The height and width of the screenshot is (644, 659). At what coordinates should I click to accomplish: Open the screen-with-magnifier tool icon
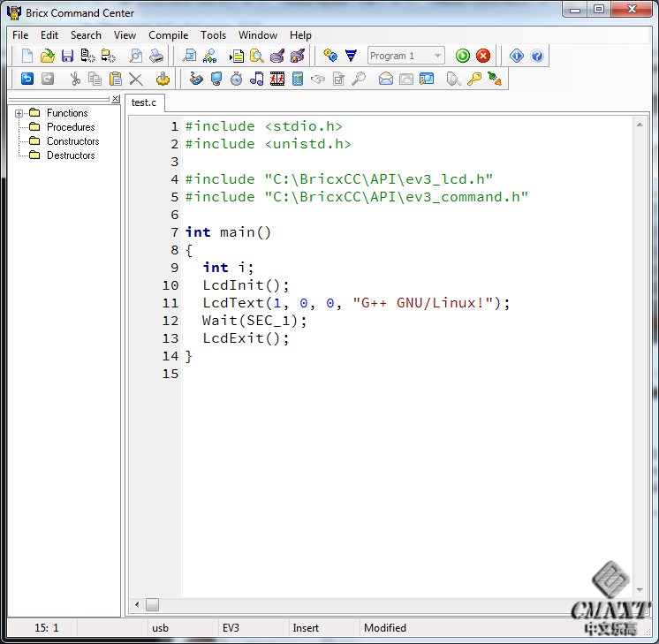[427, 79]
